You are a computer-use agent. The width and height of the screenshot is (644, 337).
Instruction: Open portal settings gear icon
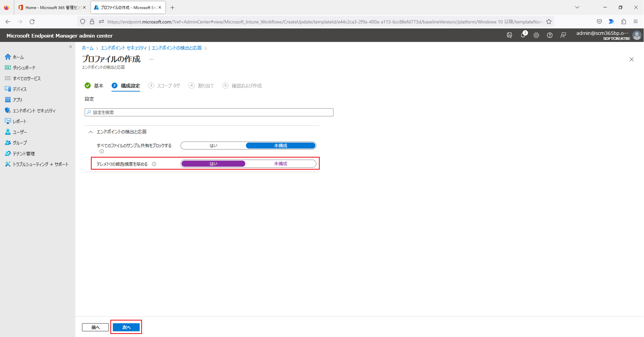coord(536,35)
